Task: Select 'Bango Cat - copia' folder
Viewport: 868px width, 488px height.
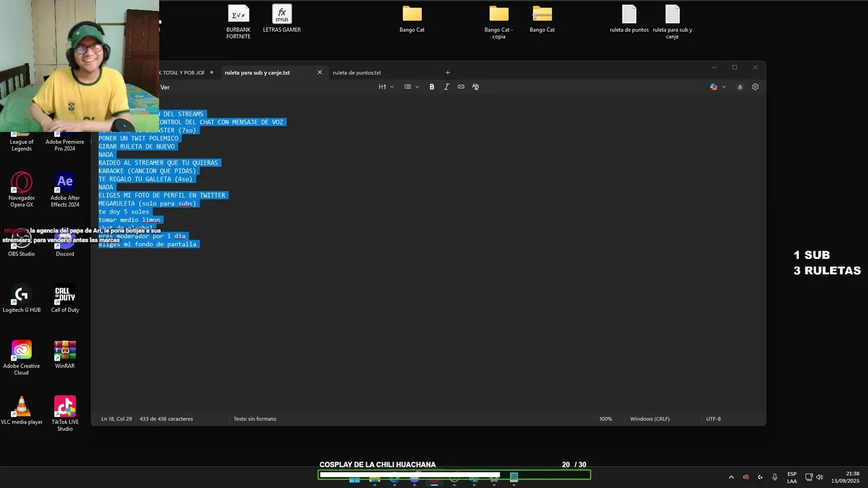Action: click(499, 22)
